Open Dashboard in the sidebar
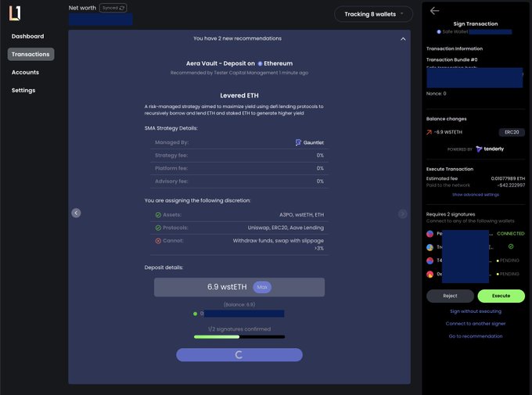532x395 pixels. 27,37
